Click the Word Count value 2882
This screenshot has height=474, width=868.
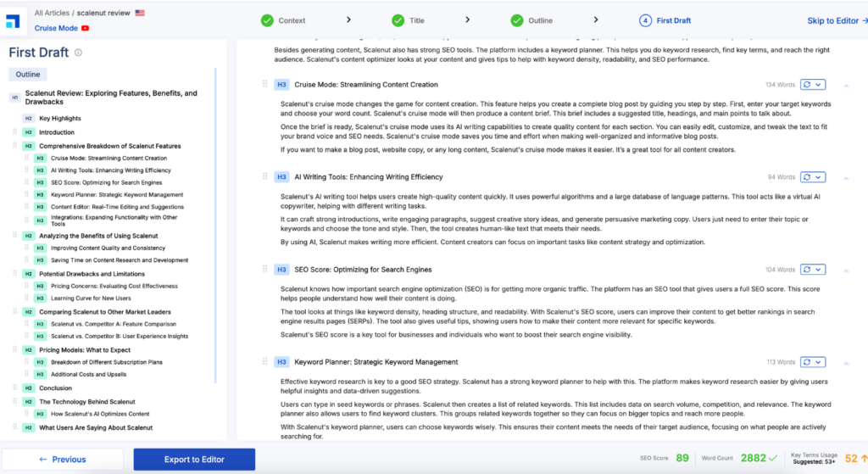(x=754, y=459)
